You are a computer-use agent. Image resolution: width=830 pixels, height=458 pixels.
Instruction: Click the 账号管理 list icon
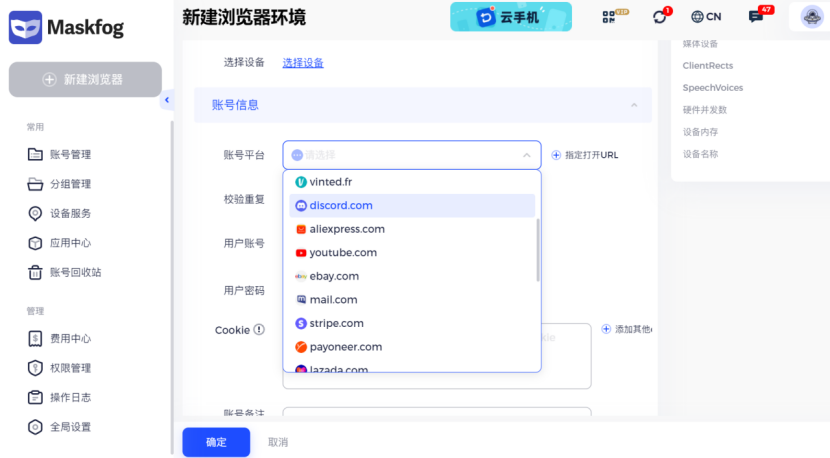35,155
